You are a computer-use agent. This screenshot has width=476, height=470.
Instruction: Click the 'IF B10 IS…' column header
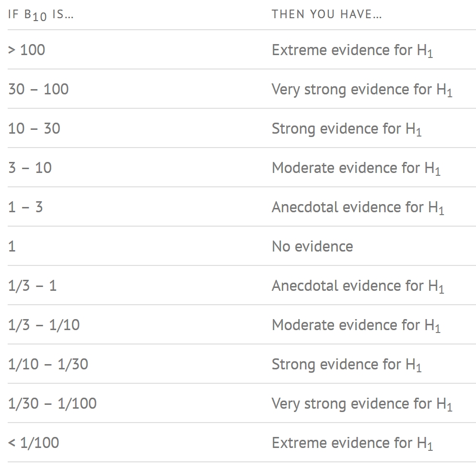pos(41,15)
